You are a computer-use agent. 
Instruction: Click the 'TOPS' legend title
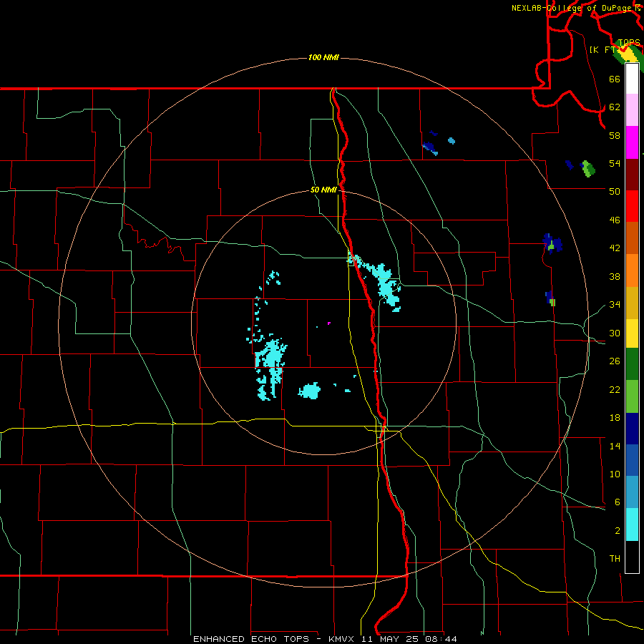(x=629, y=43)
